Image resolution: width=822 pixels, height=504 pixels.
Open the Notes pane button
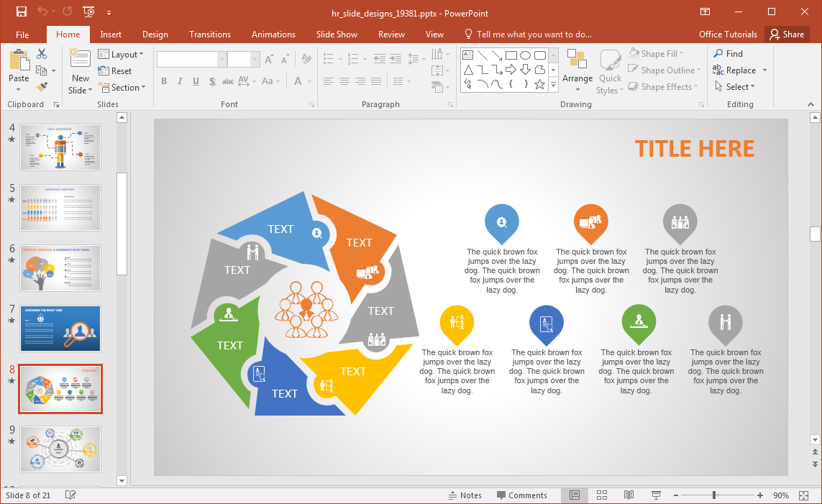(x=465, y=495)
